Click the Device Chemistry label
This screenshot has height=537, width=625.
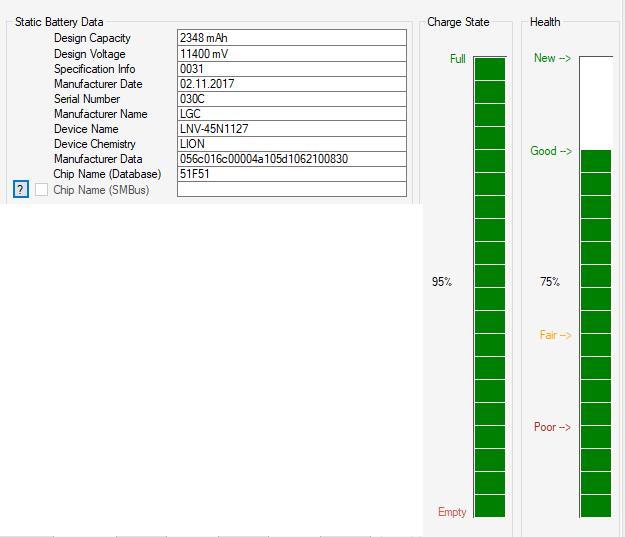pos(95,144)
